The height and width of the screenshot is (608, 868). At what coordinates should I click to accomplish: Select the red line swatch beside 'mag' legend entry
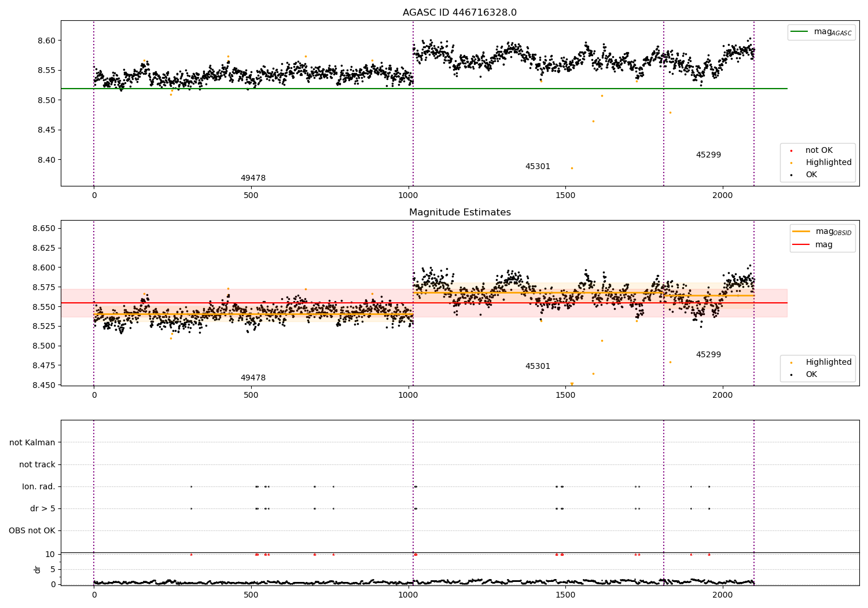pos(801,244)
